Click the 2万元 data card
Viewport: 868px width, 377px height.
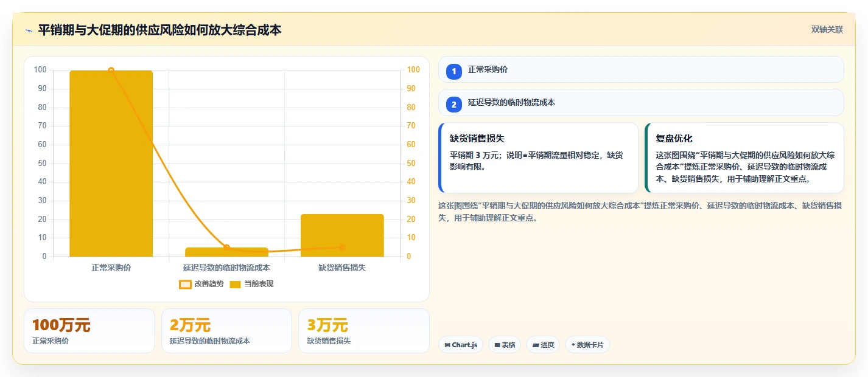[226, 331]
